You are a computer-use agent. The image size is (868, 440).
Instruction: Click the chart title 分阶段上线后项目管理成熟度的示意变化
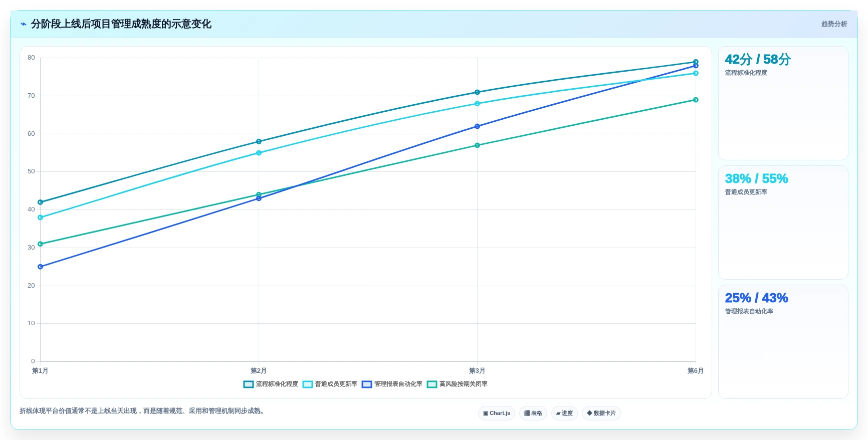pyautogui.click(x=121, y=24)
